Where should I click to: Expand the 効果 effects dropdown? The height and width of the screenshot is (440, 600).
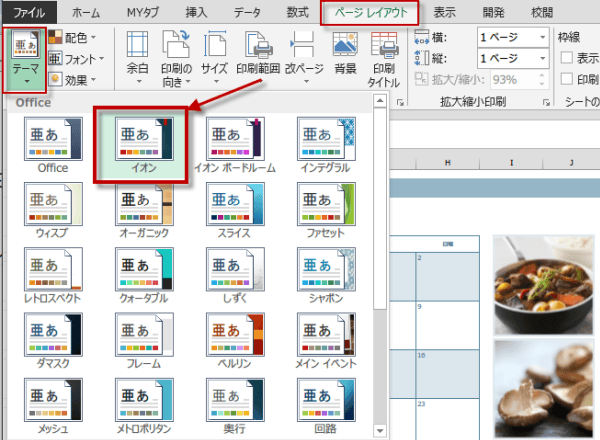click(x=73, y=80)
